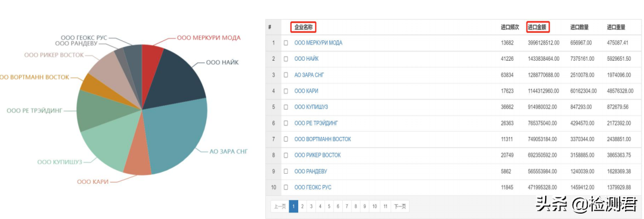Open the АО ЗАРА СНГ company link
The width and height of the screenshot is (644, 219).
(309, 75)
